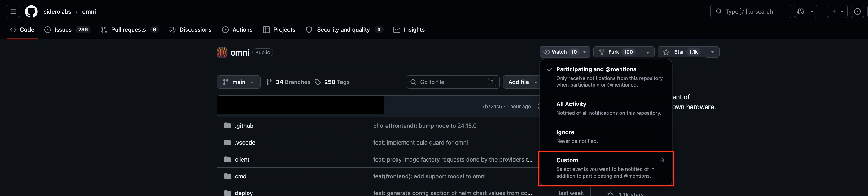Click the Go to file search field
Screen dimensions: 868x196
click(x=453, y=82)
